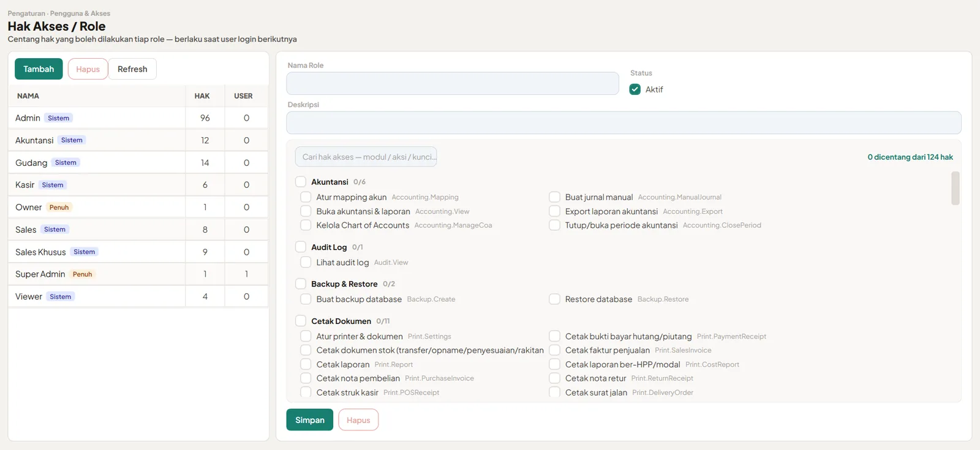Select the Admin role row

[138, 118]
